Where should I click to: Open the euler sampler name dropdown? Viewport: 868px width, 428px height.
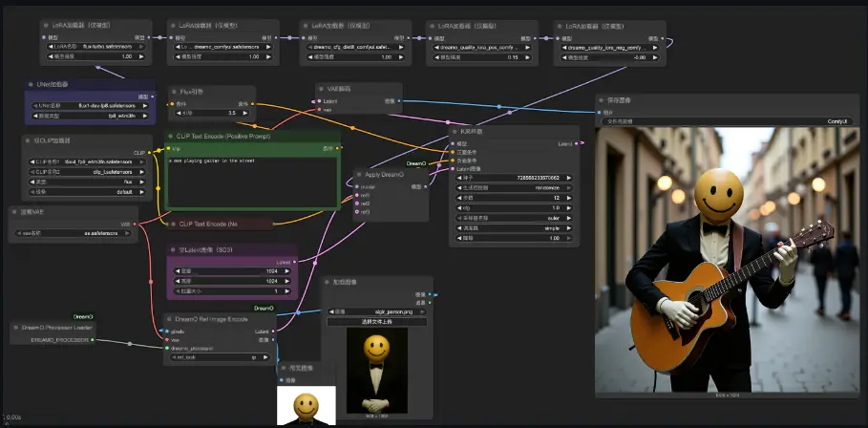[514, 218]
